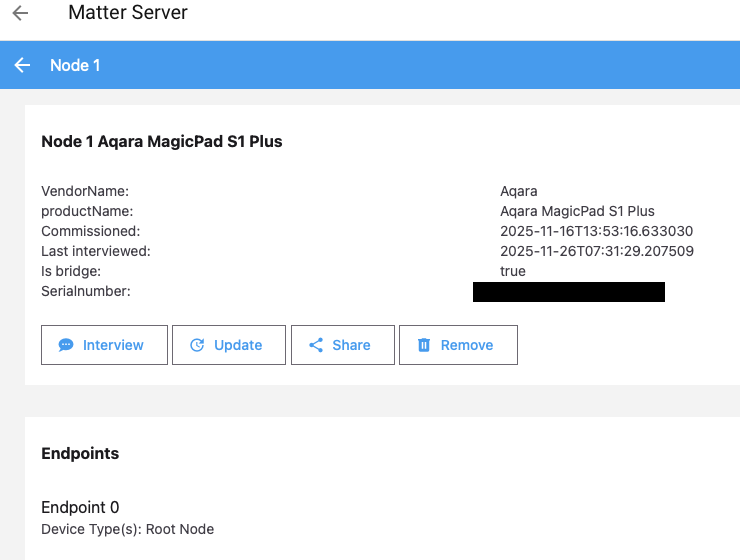
Task: Click the Device Type(s): Root Node text
Action: [x=127, y=529]
